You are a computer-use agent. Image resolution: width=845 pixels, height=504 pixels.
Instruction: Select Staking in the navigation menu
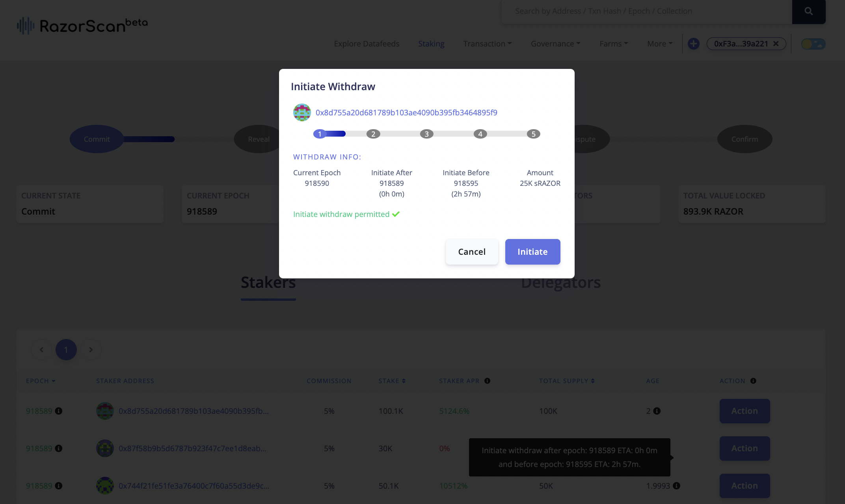(x=431, y=44)
